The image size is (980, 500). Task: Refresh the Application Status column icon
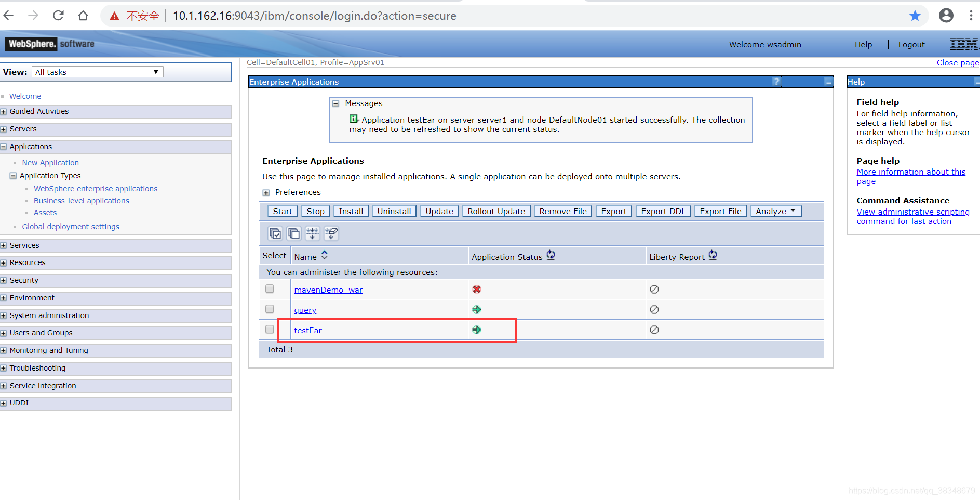coord(551,255)
